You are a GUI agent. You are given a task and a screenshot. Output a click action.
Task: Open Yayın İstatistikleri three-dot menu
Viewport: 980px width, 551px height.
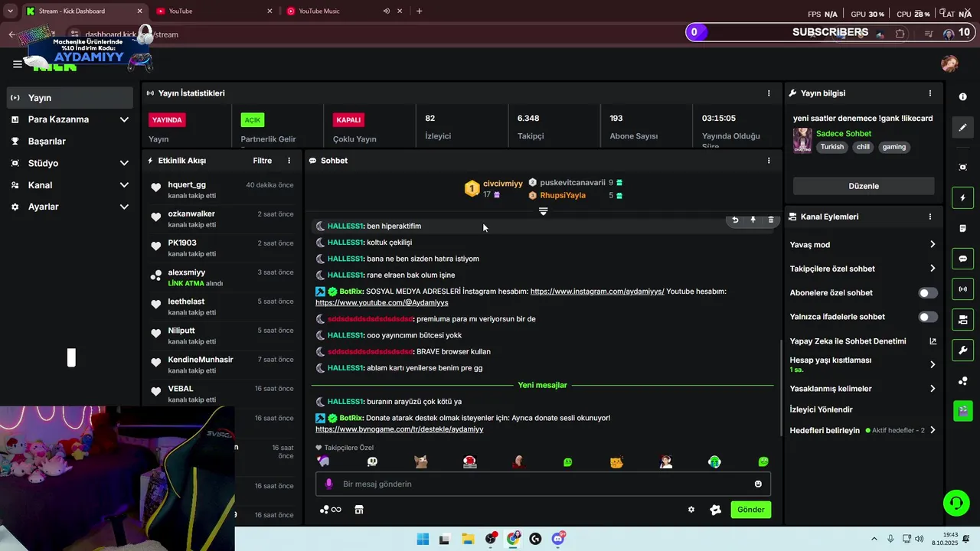tap(769, 93)
